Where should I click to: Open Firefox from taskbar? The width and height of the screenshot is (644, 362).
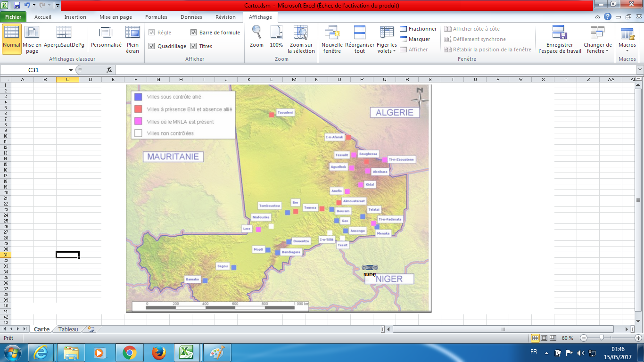coord(159,353)
